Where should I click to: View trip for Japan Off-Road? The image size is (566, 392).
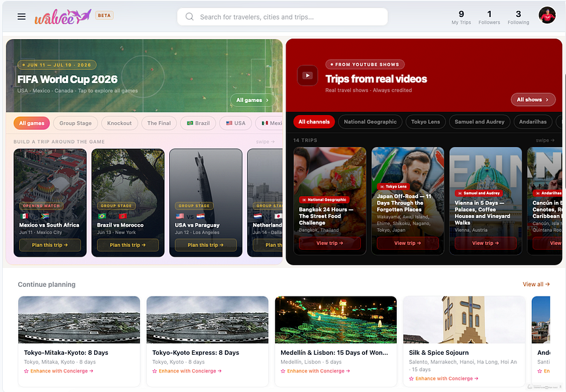click(x=408, y=243)
